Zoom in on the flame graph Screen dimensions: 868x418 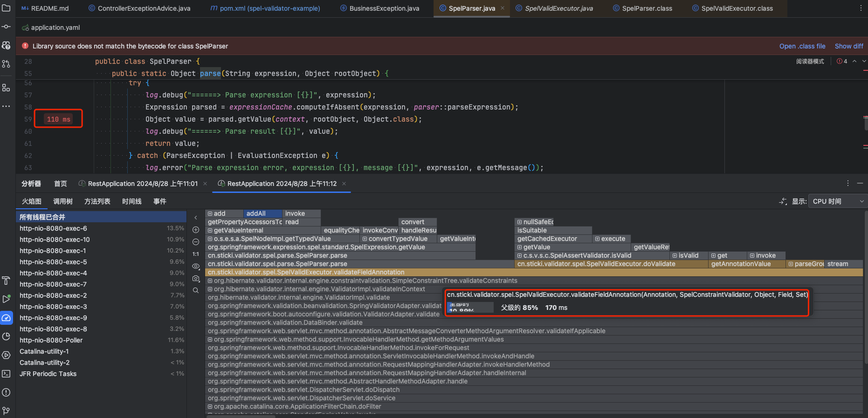[196, 230]
